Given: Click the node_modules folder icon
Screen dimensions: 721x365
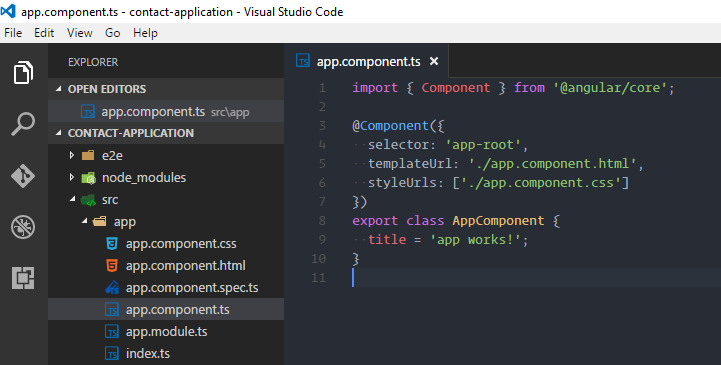Looking at the screenshot, I should click(88, 177).
